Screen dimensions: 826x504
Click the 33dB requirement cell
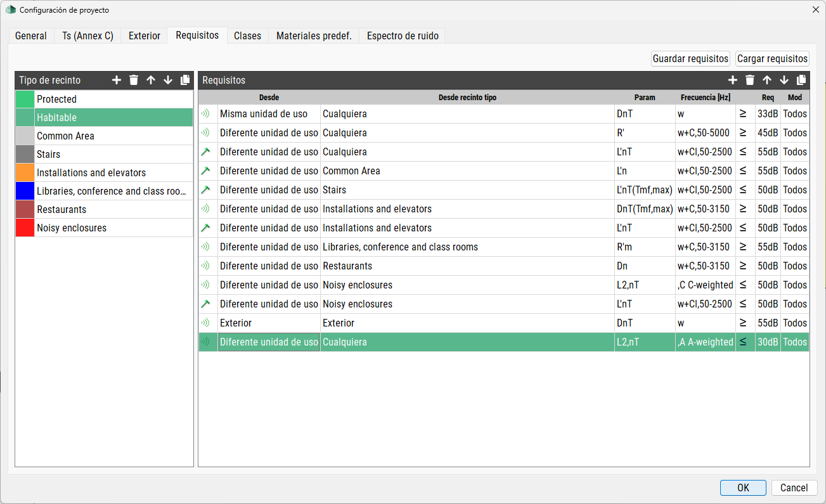pyautogui.click(x=768, y=114)
